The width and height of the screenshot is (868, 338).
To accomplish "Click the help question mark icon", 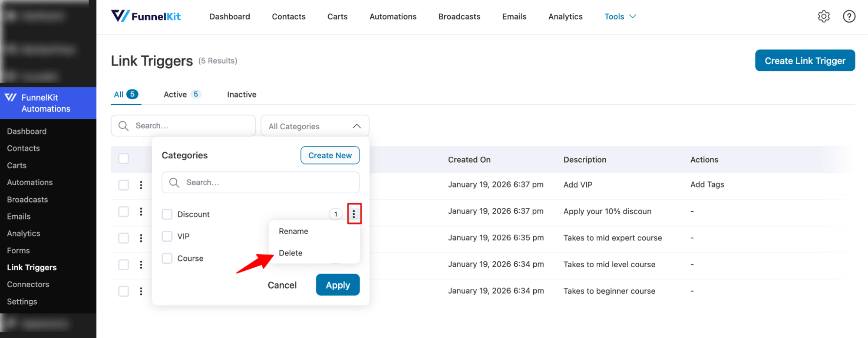I will [x=848, y=16].
